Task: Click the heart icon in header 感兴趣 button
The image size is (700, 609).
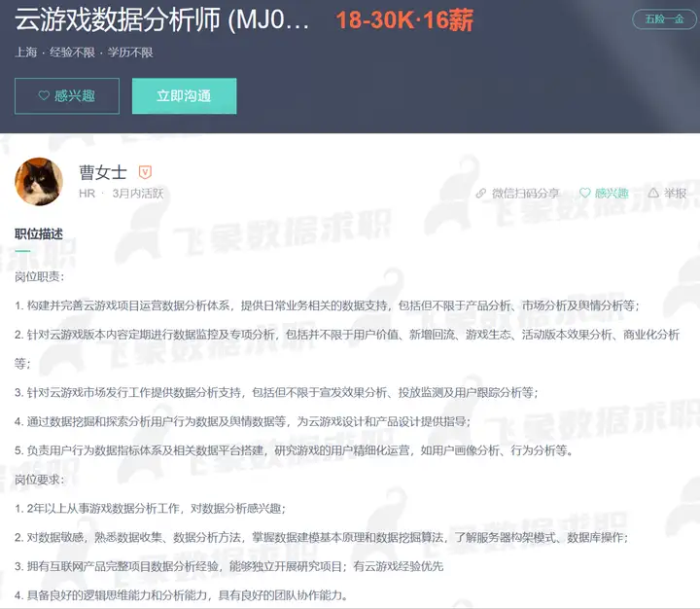Action: coord(44,95)
